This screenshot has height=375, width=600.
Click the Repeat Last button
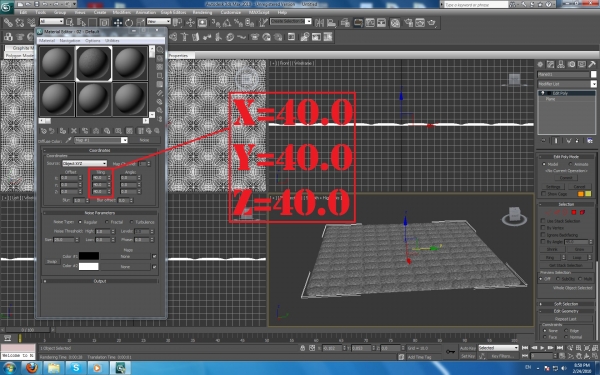(566, 319)
